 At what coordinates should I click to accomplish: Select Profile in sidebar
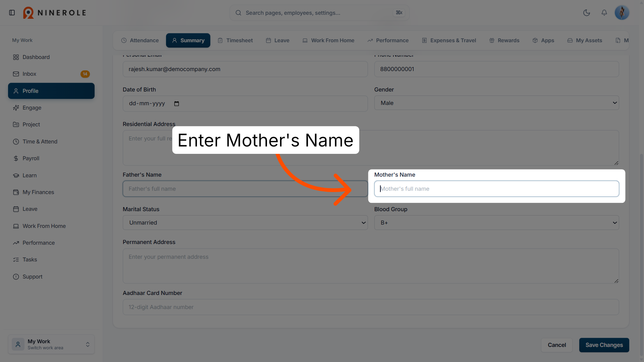click(x=51, y=91)
